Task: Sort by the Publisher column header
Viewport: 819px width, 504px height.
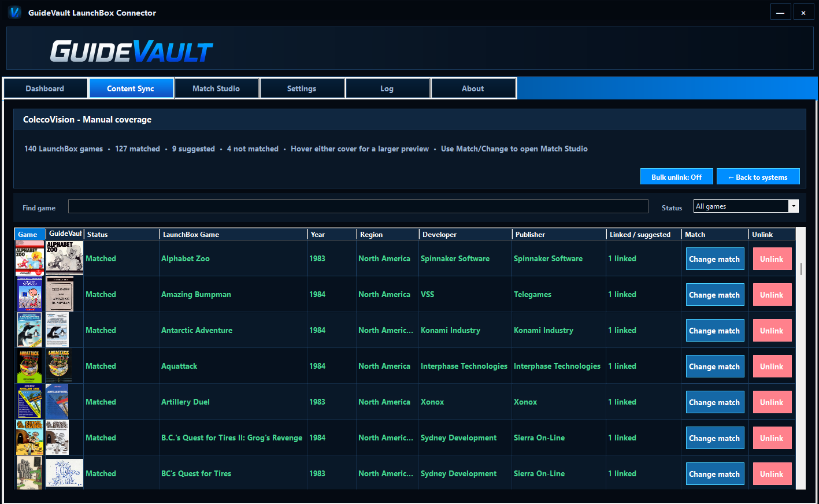Action: [x=559, y=234]
